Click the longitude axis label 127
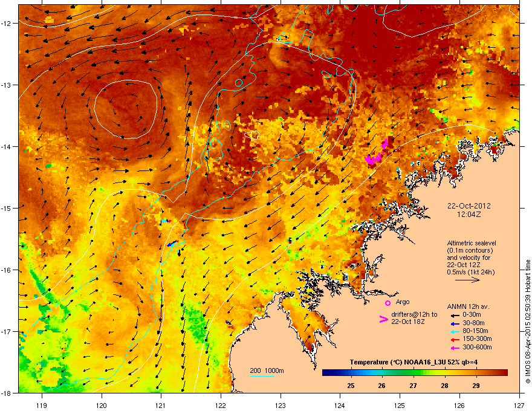Image resolution: width=532 pixels, height=411 pixels. [x=519, y=405]
